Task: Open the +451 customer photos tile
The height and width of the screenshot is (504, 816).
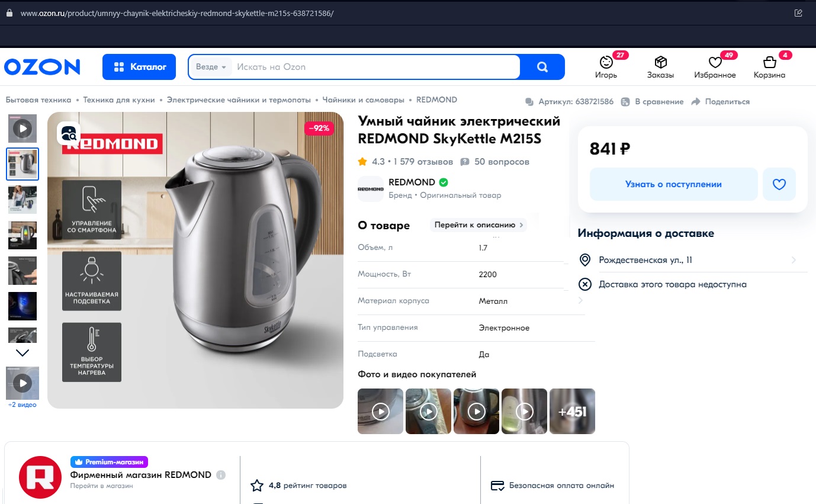Action: (x=572, y=411)
